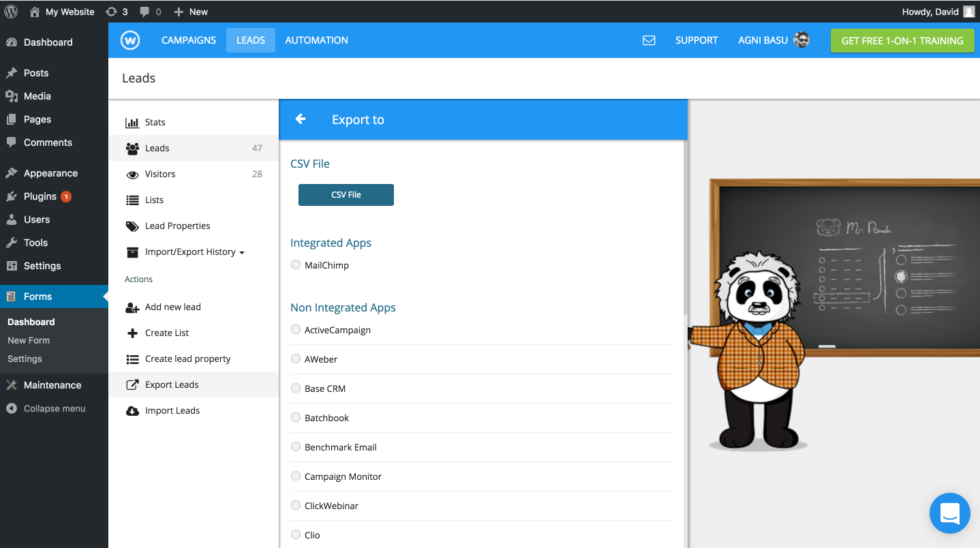Select the Base CRM radio button

[x=296, y=388]
